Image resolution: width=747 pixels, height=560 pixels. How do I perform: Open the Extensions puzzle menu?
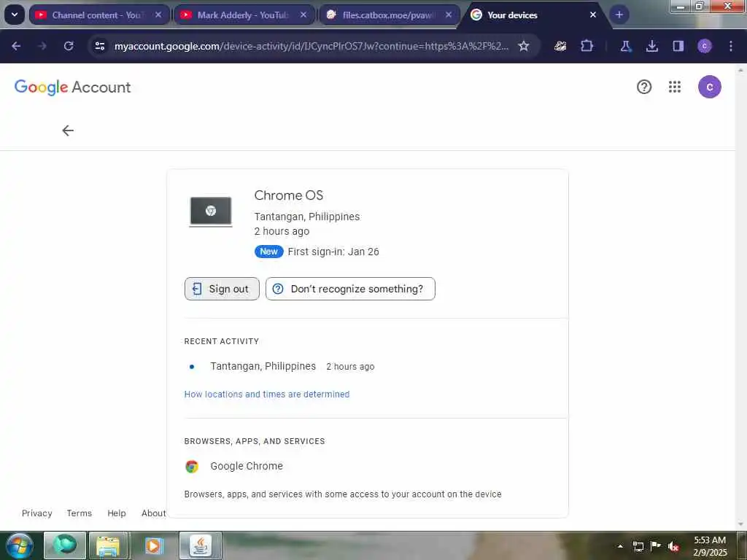point(587,46)
